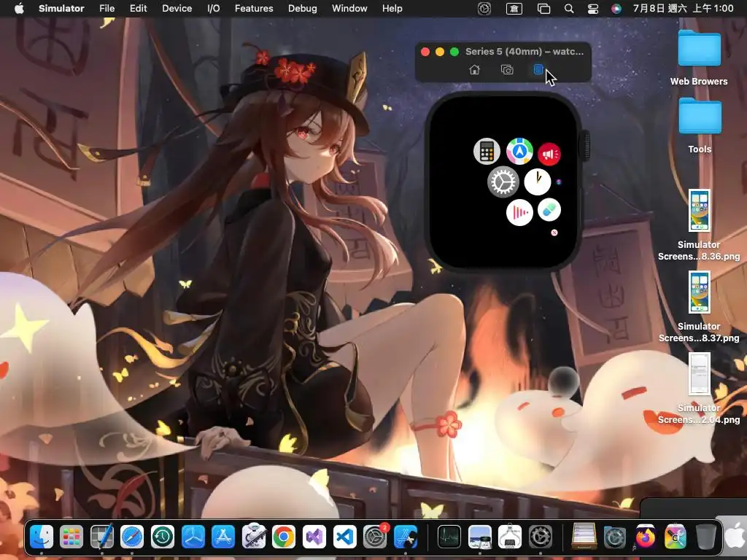This screenshot has height=560, width=747.
Task: Open purple Visual Studio from the Dock
Action: coord(314,537)
